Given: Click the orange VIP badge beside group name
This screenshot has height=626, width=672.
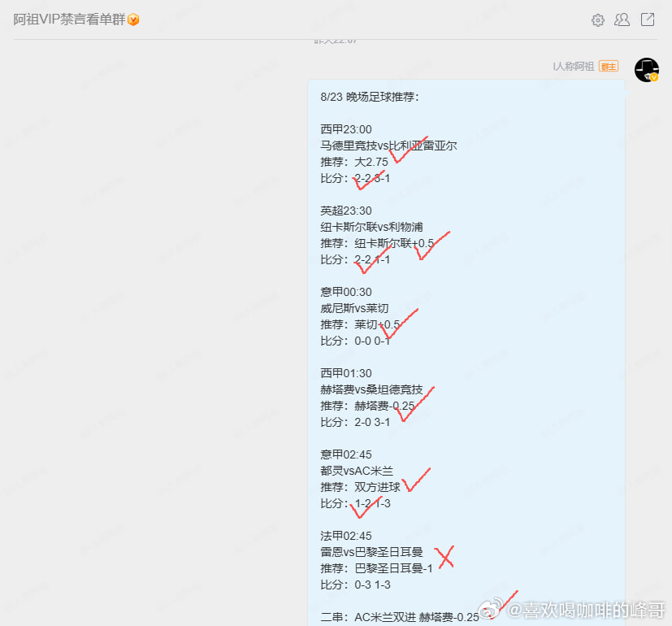Looking at the screenshot, I should tap(133, 20).
